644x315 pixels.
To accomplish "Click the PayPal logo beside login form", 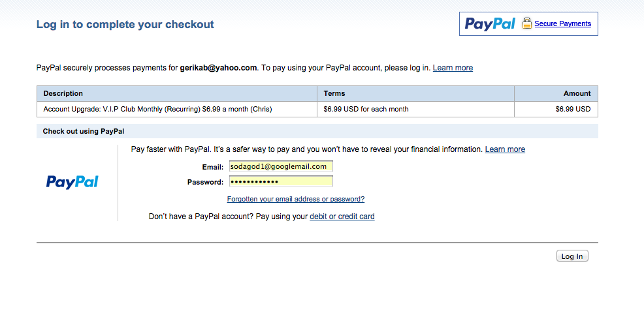I will tap(72, 182).
